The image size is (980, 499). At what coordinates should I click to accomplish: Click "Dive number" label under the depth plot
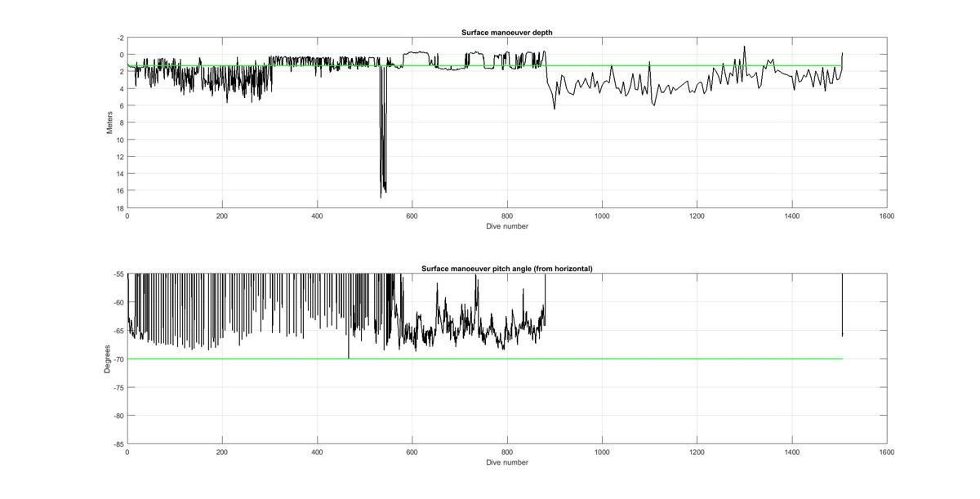[x=507, y=226]
